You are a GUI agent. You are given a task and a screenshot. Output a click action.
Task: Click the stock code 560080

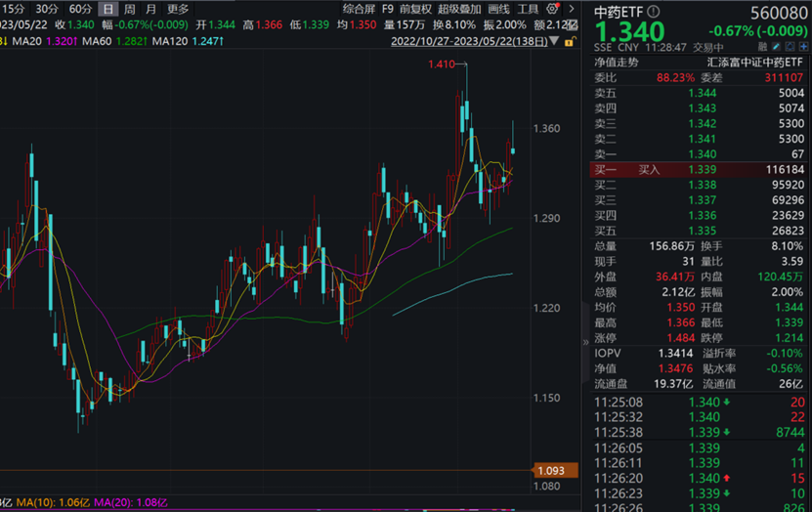[779, 13]
